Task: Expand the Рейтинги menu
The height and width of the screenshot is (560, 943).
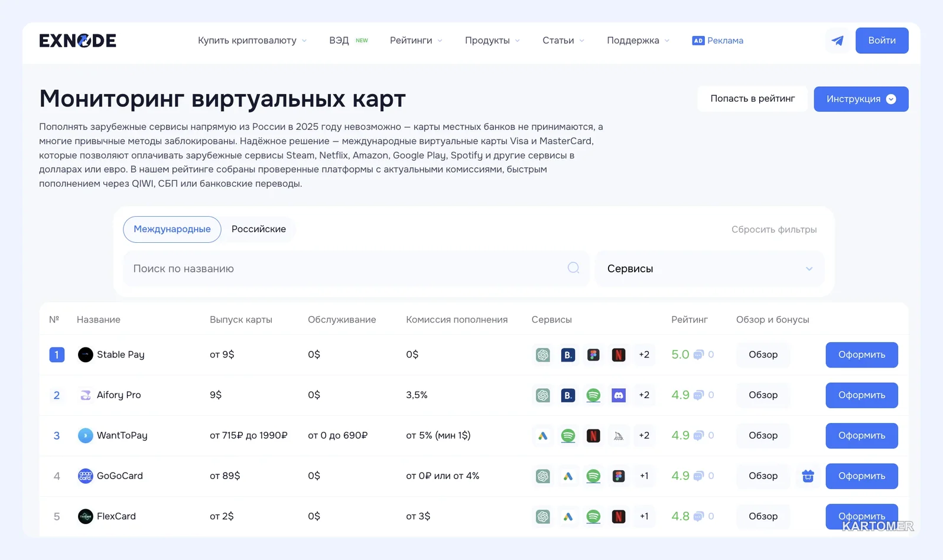Action: (416, 40)
